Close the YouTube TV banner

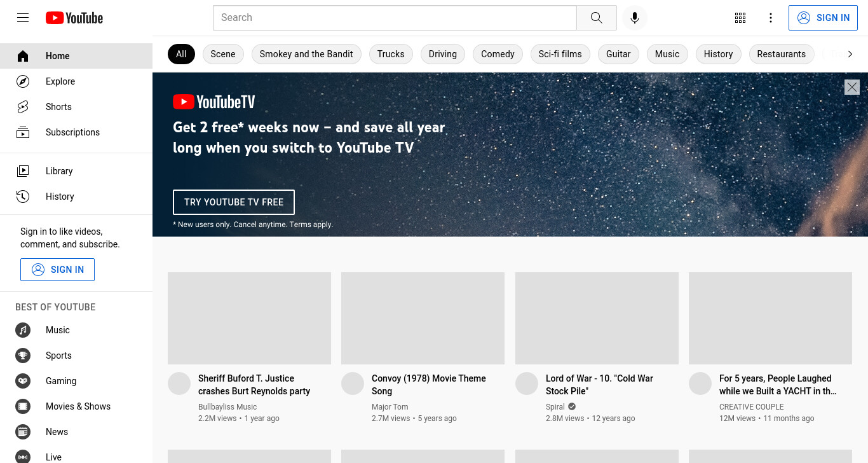(852, 87)
